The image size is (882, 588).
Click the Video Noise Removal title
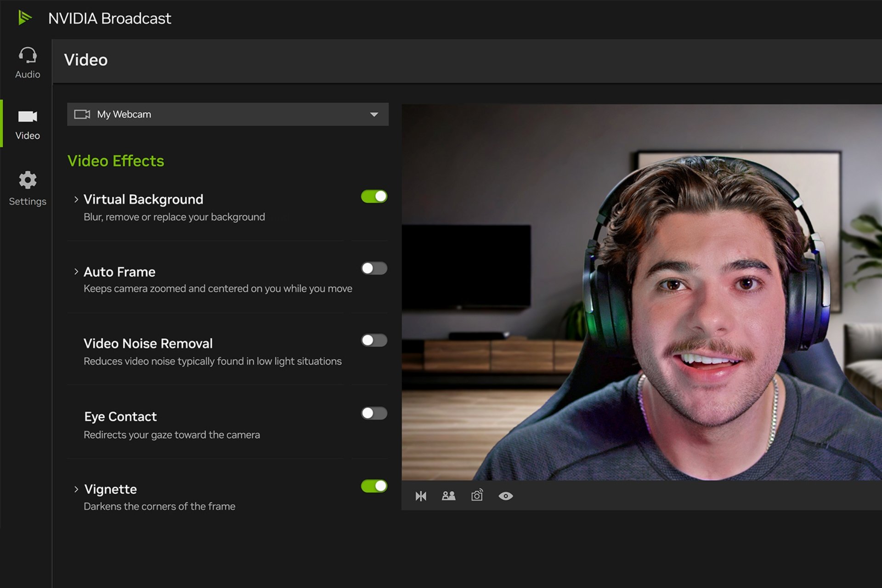148,344
